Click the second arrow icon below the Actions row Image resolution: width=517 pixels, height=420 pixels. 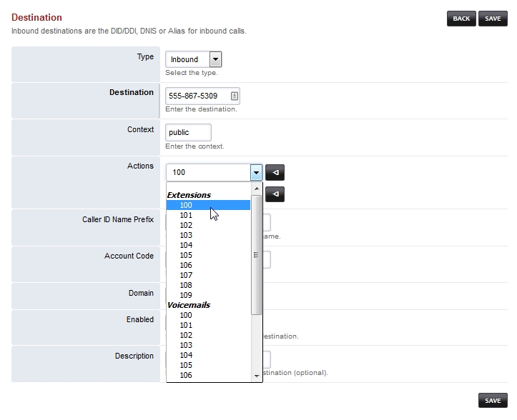coord(275,194)
